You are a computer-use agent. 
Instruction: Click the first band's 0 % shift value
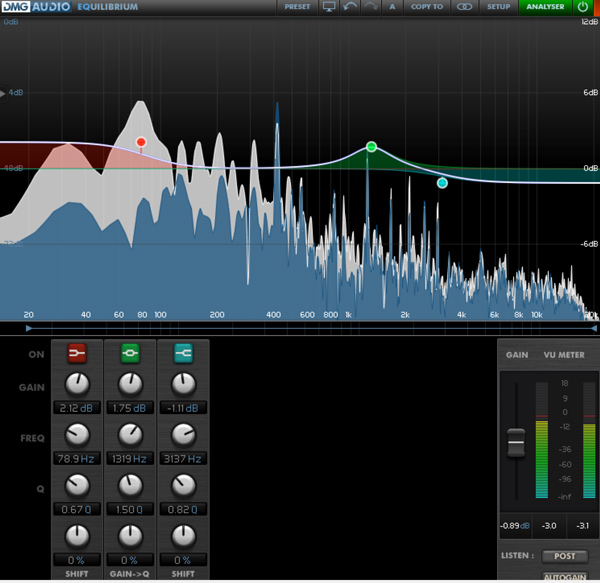coord(77,560)
